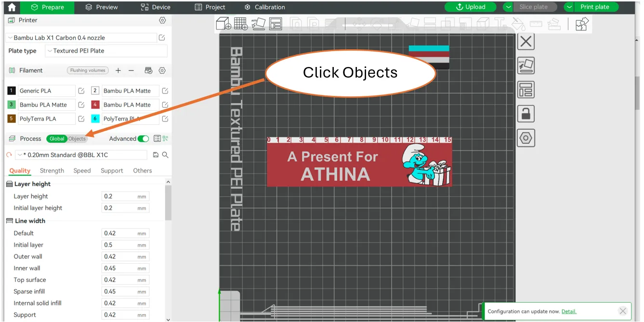The width and height of the screenshot is (644, 322).
Task: Switch to the Preview tab
Action: click(102, 7)
